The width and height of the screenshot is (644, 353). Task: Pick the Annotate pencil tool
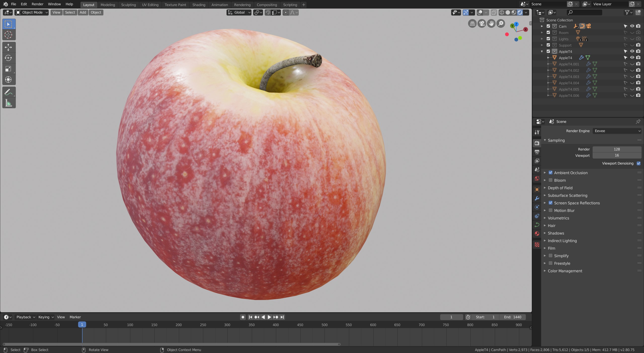coord(8,92)
